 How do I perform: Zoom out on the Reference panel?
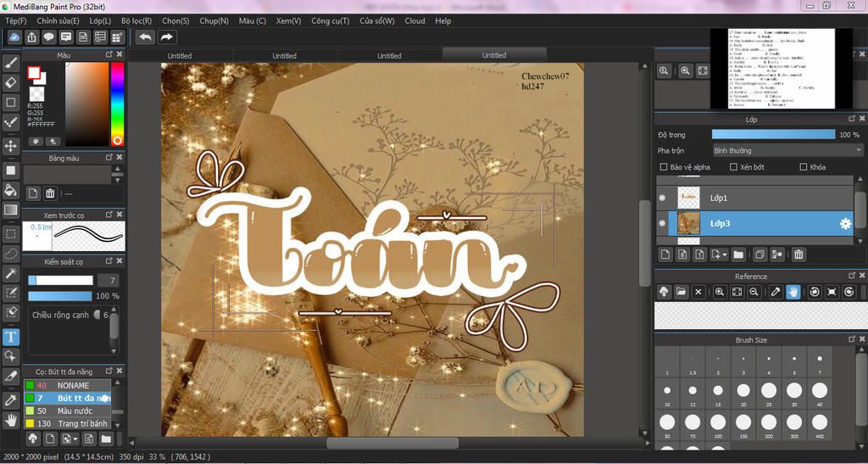click(x=754, y=292)
